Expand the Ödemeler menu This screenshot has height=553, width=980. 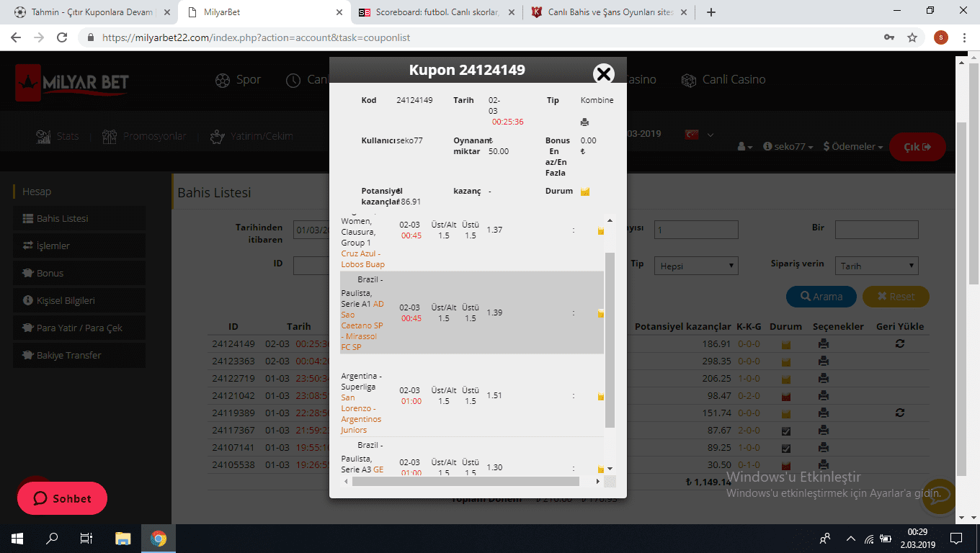pos(853,147)
